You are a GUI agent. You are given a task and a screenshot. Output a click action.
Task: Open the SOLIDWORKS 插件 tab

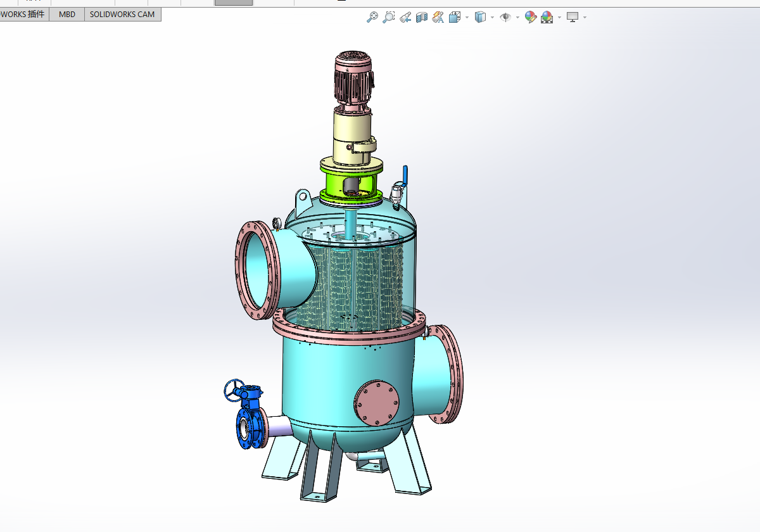click(x=24, y=14)
